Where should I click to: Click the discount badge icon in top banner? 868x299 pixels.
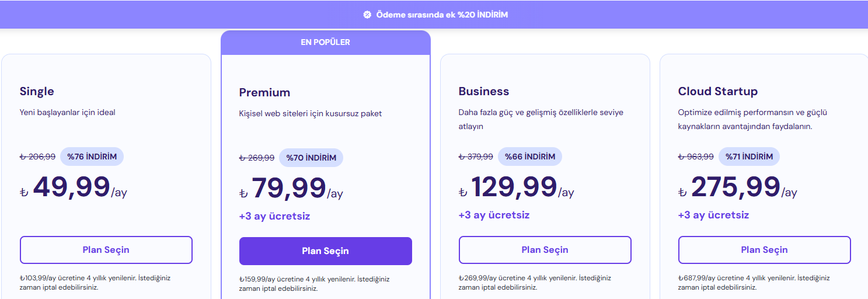(x=367, y=15)
